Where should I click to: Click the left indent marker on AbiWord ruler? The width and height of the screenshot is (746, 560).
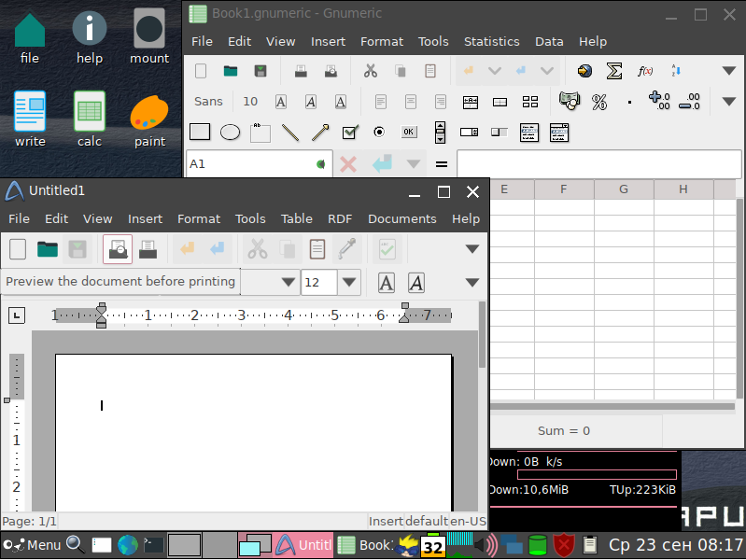tap(102, 315)
